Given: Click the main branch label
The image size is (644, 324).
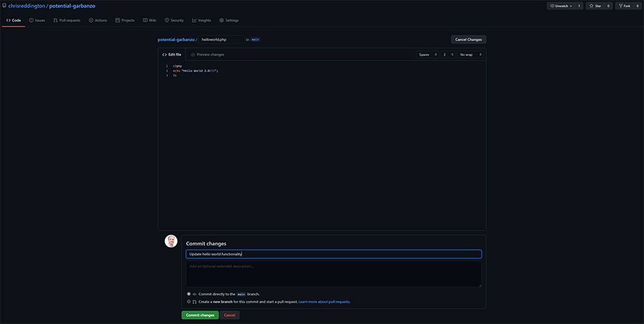Looking at the screenshot, I should [x=256, y=39].
